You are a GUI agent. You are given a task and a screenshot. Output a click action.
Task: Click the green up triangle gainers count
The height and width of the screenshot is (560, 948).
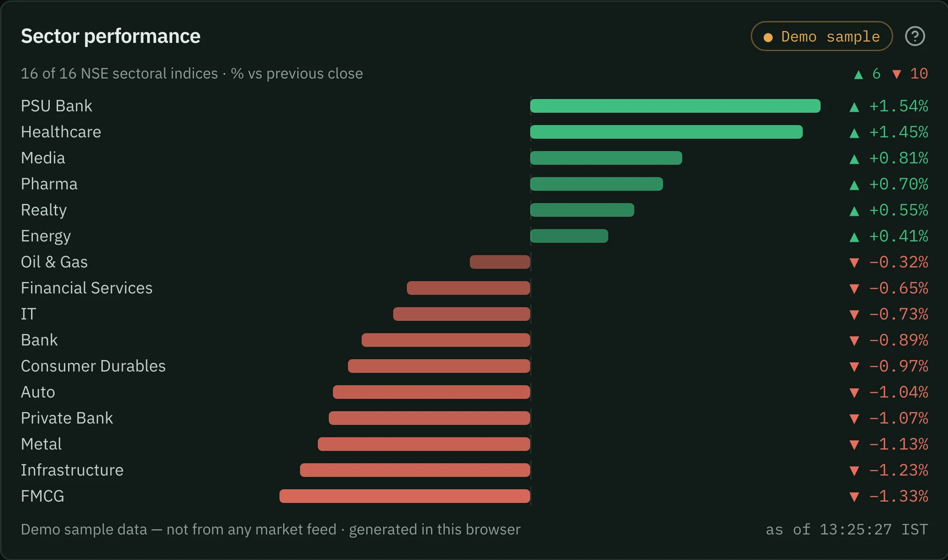coord(867,74)
